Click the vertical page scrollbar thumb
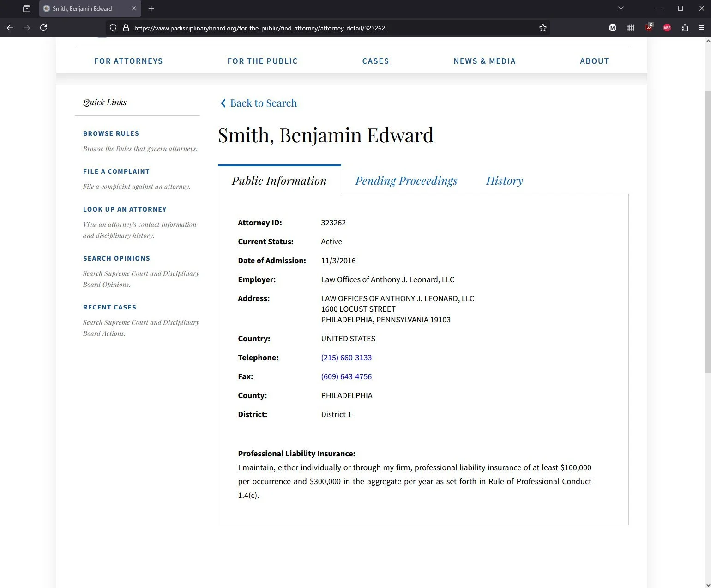711x588 pixels. (707, 231)
